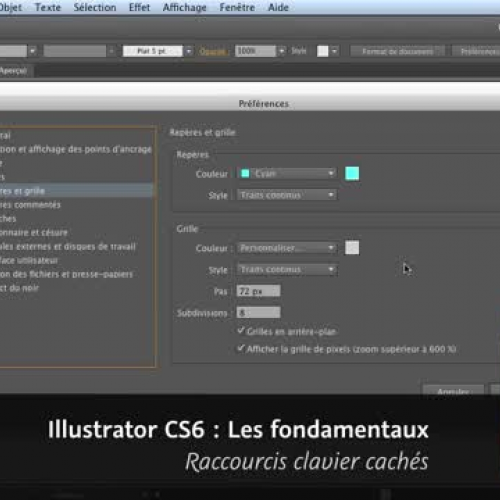
Task: Open the Affichage menu
Action: 184,7
